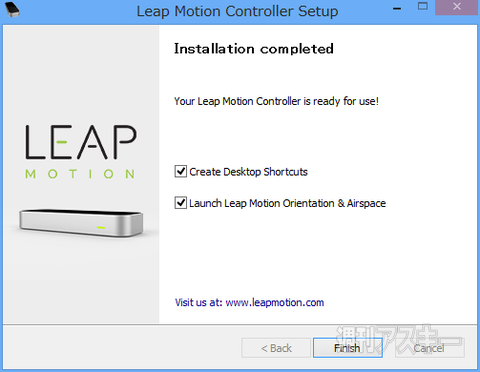480x372 pixels.
Task: Click the LEAP MOTION logo image
Action: (x=81, y=152)
